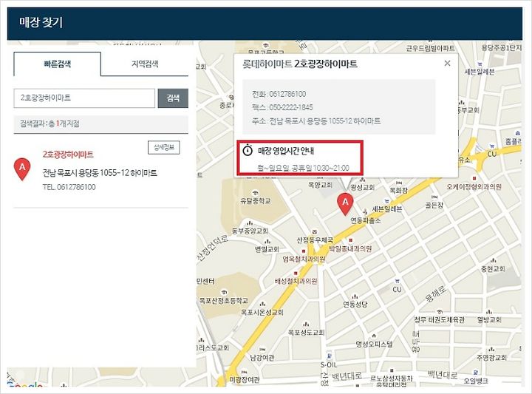
Task: Click the 검색결과 총 1개지점 bar
Action: (100, 123)
